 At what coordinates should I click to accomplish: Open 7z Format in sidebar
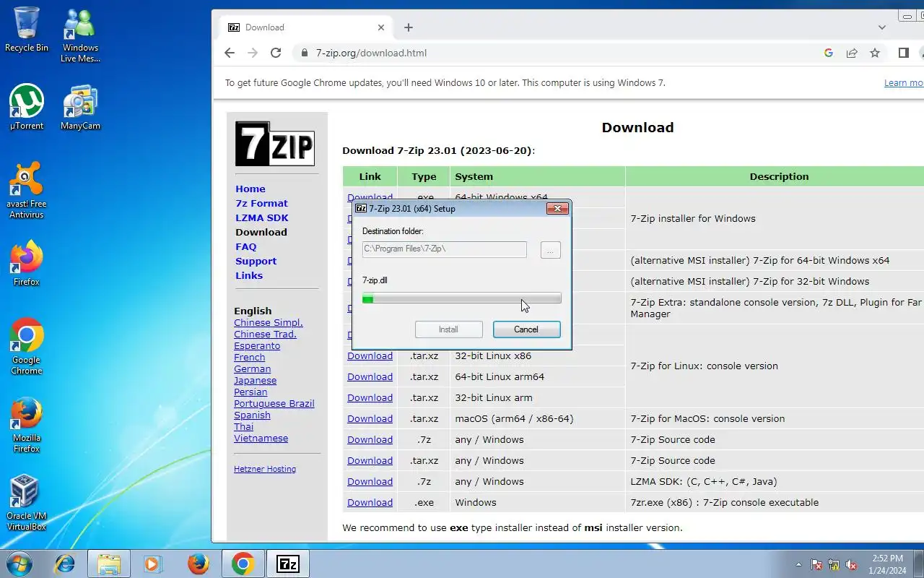point(261,203)
